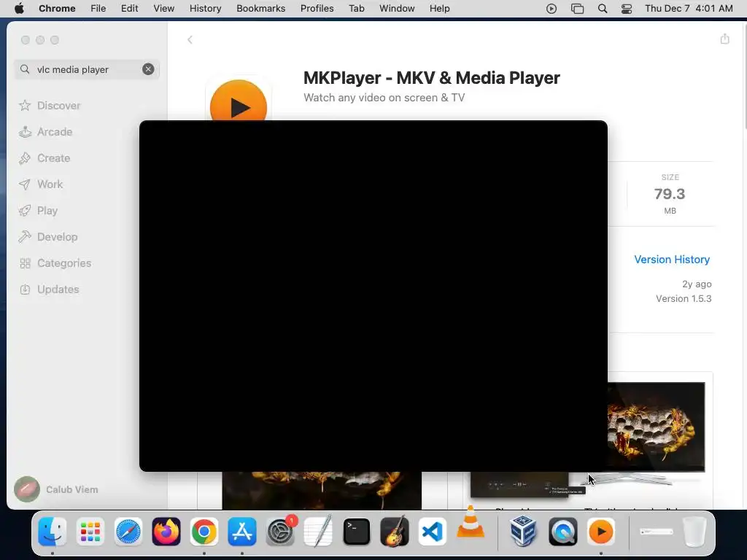747x560 pixels.
Task: Open the Create section
Action: click(44, 158)
